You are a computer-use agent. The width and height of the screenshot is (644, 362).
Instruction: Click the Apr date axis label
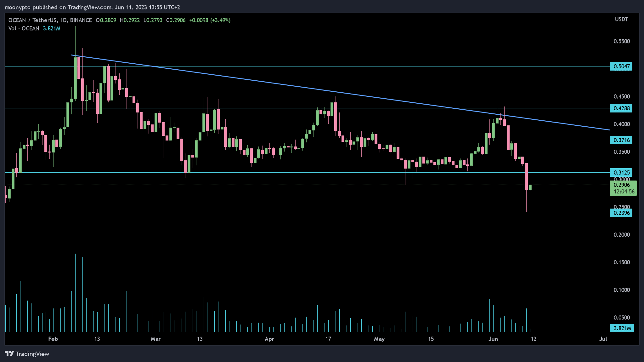click(x=269, y=339)
